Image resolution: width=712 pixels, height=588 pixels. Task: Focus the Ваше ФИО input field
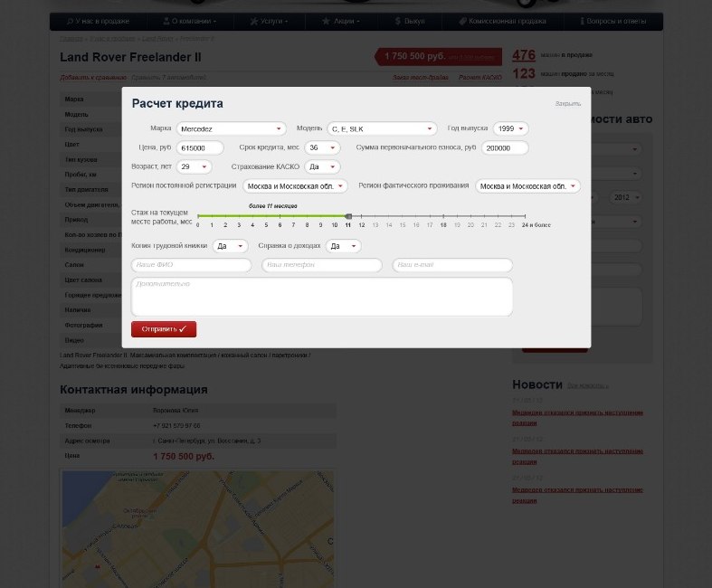[x=191, y=265]
